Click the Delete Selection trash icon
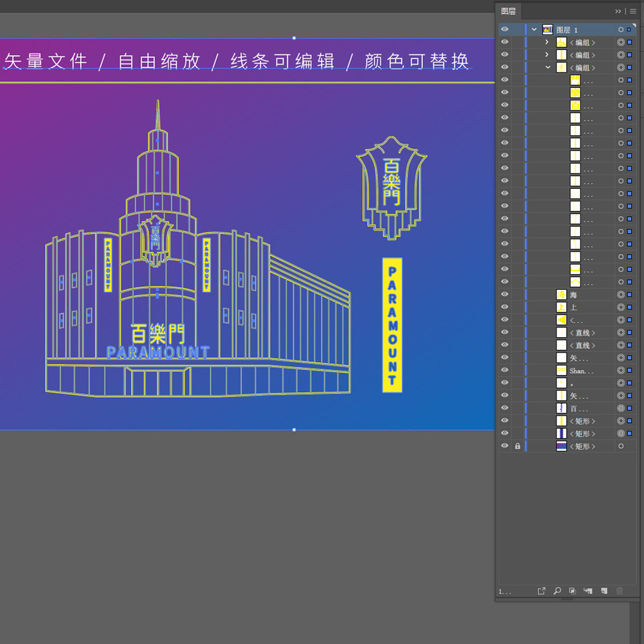 pyautogui.click(x=620, y=591)
